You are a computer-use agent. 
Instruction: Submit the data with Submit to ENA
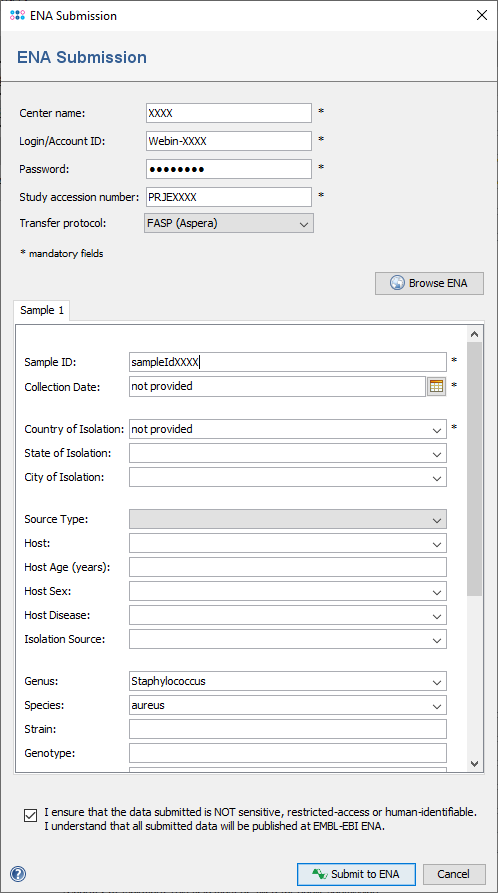pyautogui.click(x=356, y=874)
